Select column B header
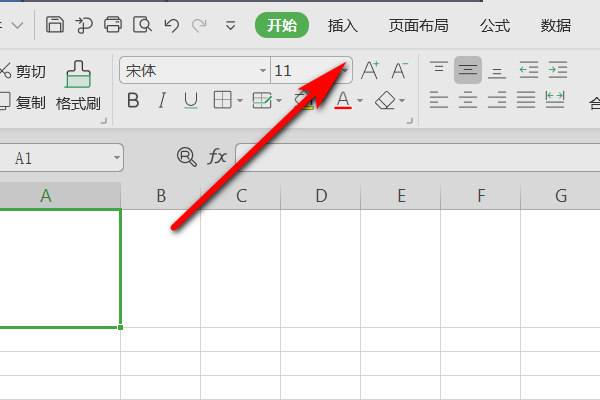Viewport: 600px width, 400px height. (x=161, y=196)
